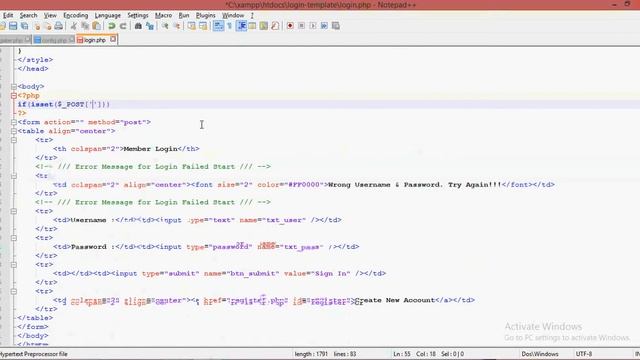This screenshot has height=360, width=640.
Task: Collapse the Member Login <tr> fold marker
Action: pos(13,140)
